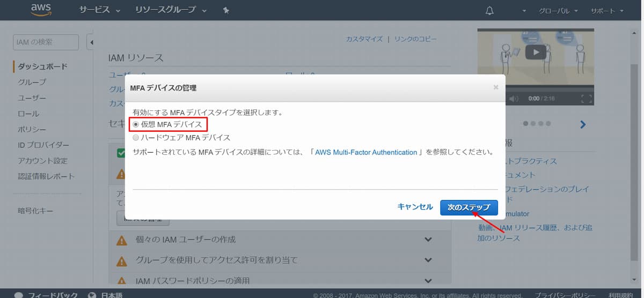Click the カスタマイズ link
644x298 pixels.
364,39
